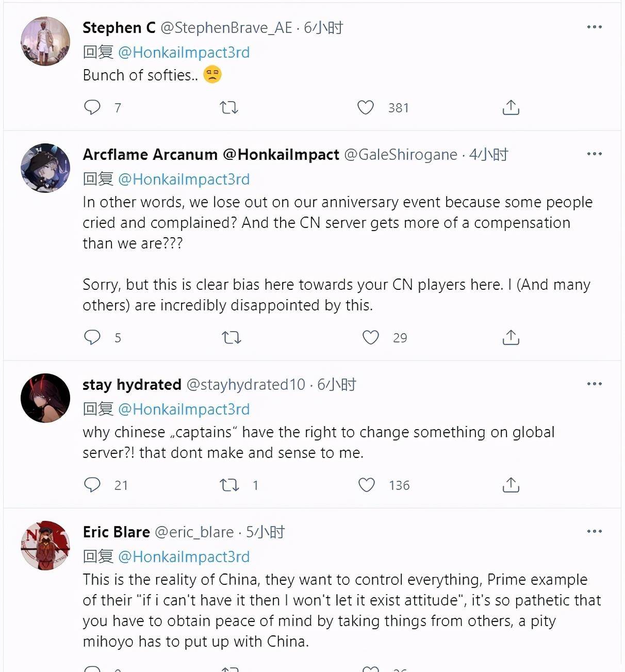Viewport: 625px width, 672px height.
Task: Reply to Stephen C's tweet
Action: point(92,107)
